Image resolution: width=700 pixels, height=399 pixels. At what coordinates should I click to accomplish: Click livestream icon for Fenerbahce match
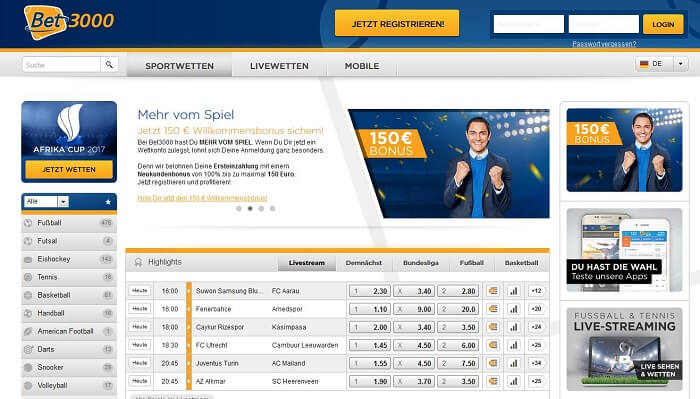click(493, 309)
